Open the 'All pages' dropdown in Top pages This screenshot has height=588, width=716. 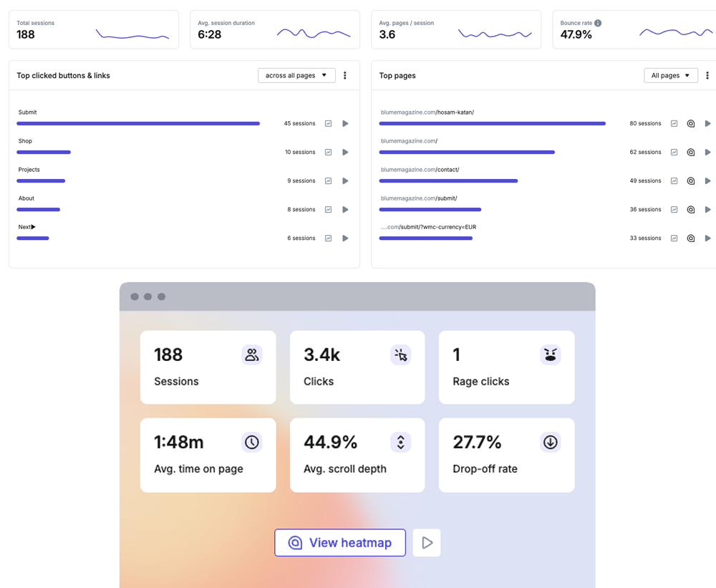click(x=671, y=75)
